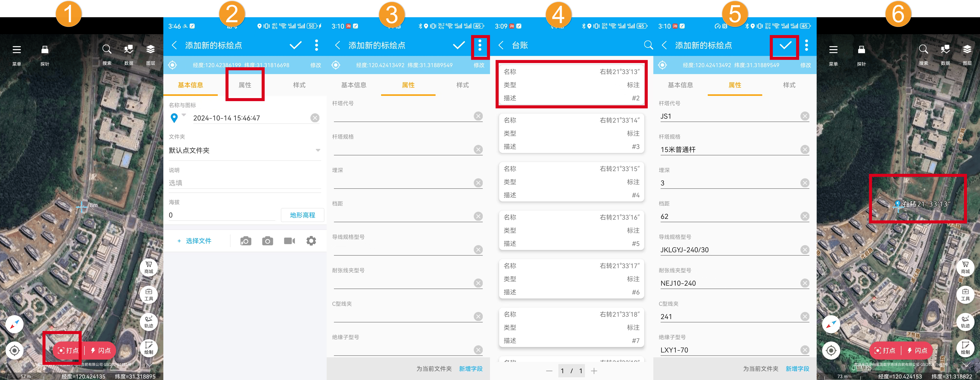Open 商城 shop icon in screen 1
The image size is (980, 380).
click(149, 267)
